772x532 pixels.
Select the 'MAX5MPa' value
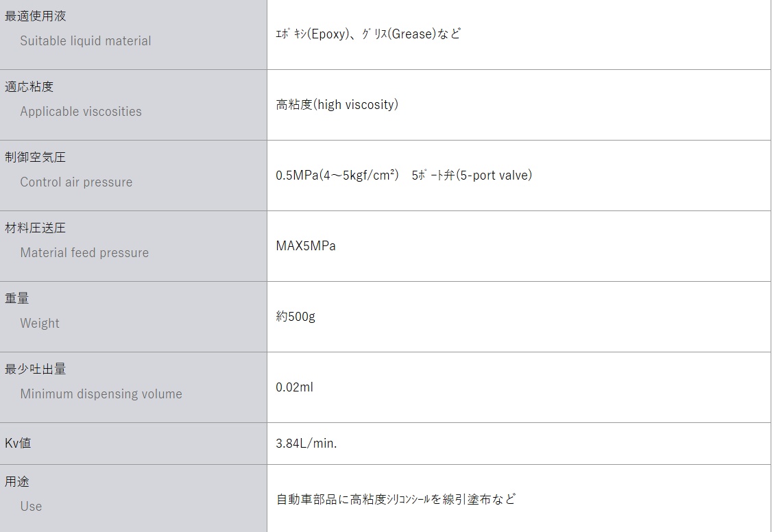pos(306,246)
